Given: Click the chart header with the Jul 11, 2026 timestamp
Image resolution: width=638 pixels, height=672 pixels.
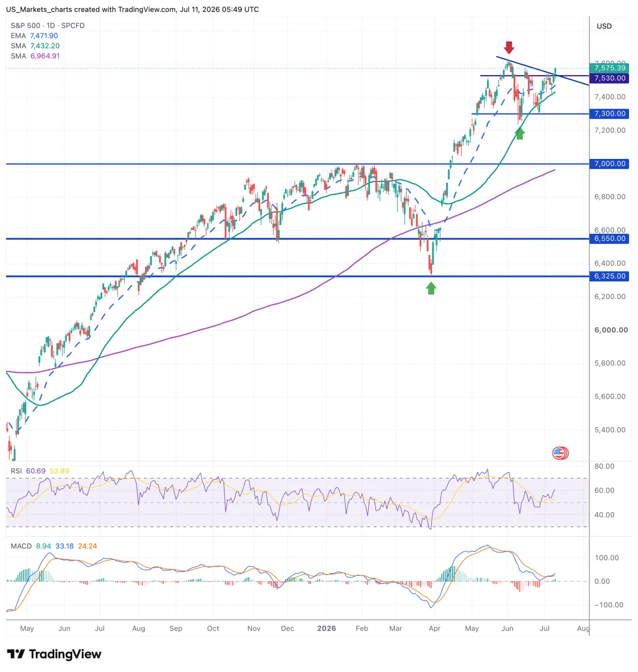Looking at the screenshot, I should point(132,9).
